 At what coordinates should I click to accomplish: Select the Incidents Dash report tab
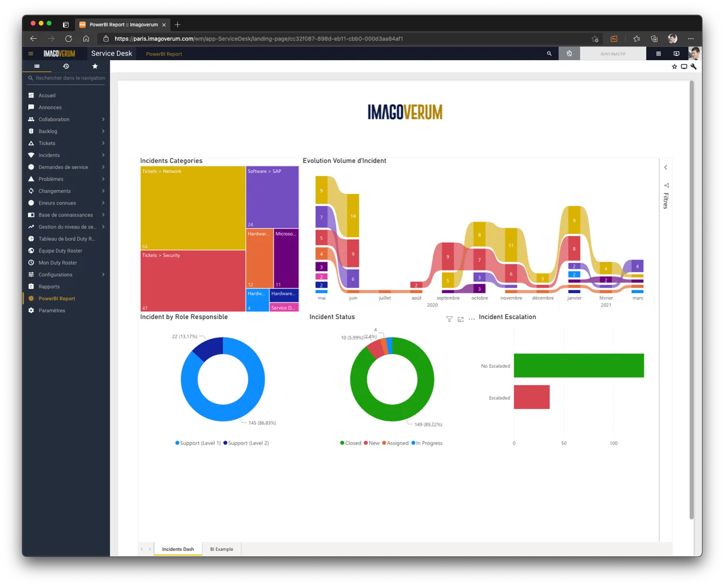point(178,549)
